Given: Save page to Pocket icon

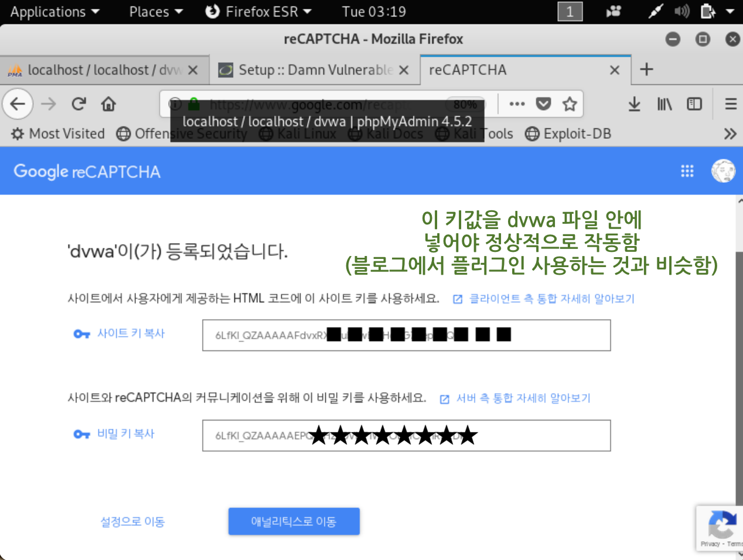Looking at the screenshot, I should click(x=544, y=104).
